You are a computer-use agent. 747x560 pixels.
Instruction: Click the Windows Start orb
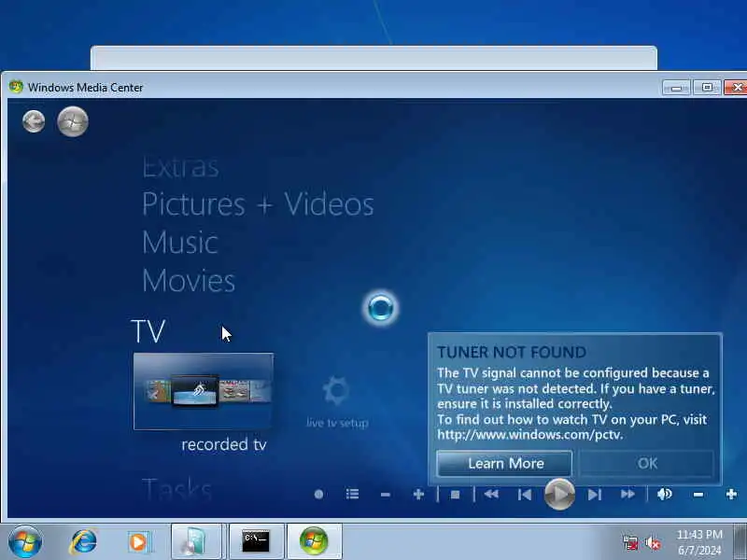click(x=25, y=542)
